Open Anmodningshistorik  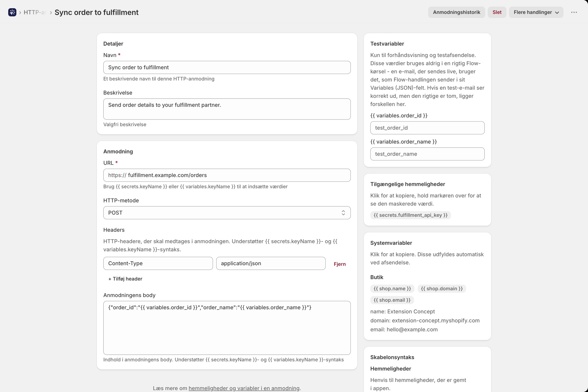[456, 12]
